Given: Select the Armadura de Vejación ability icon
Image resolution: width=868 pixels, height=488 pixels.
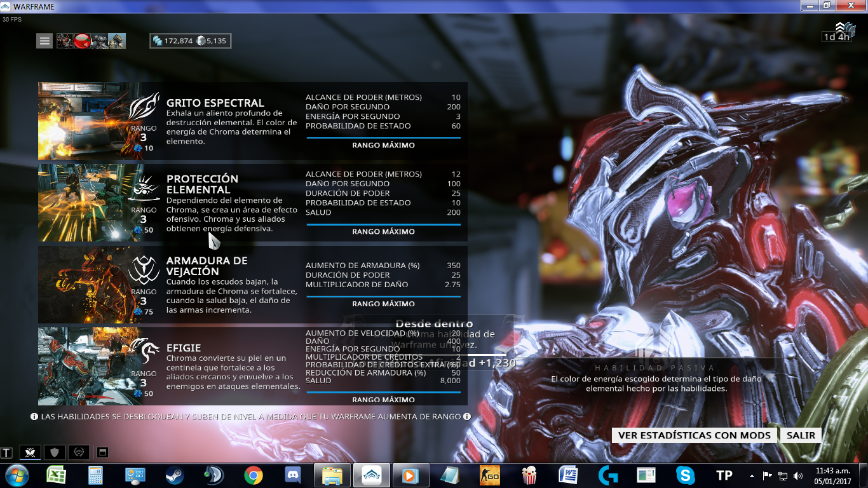Looking at the screenshot, I should [144, 271].
